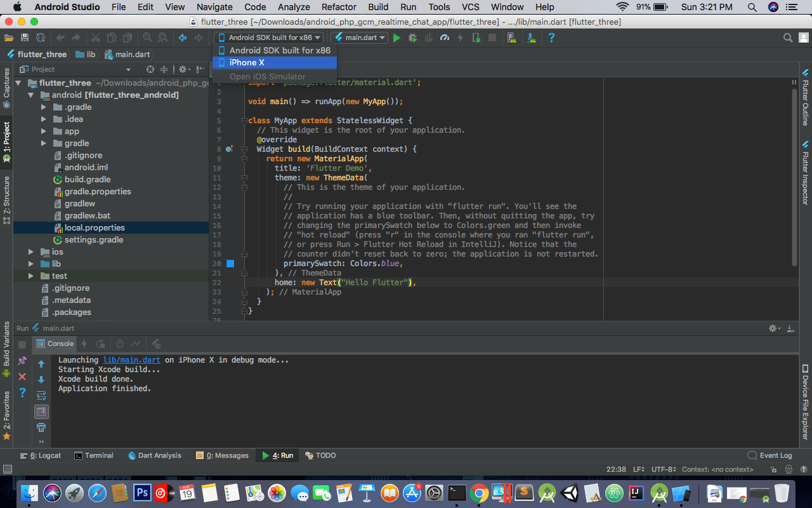Open the Refactor menu
This screenshot has width=812, height=508.
tap(339, 7)
